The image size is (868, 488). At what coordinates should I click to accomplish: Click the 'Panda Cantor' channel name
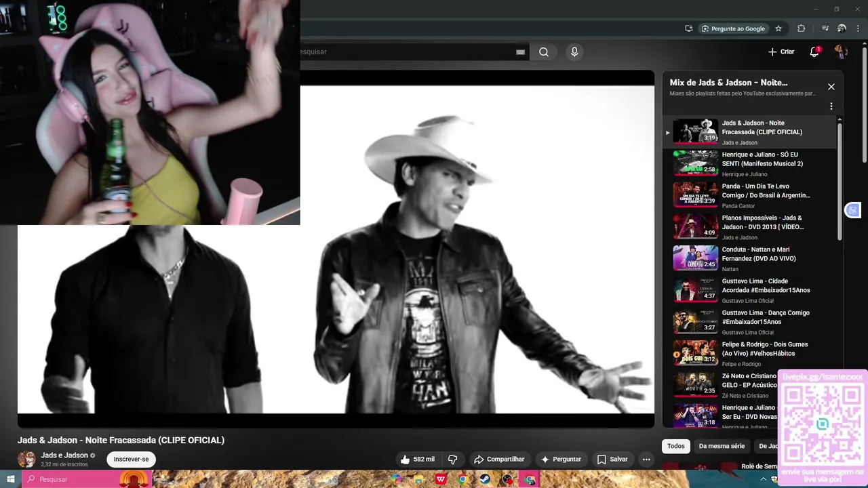[x=738, y=206]
